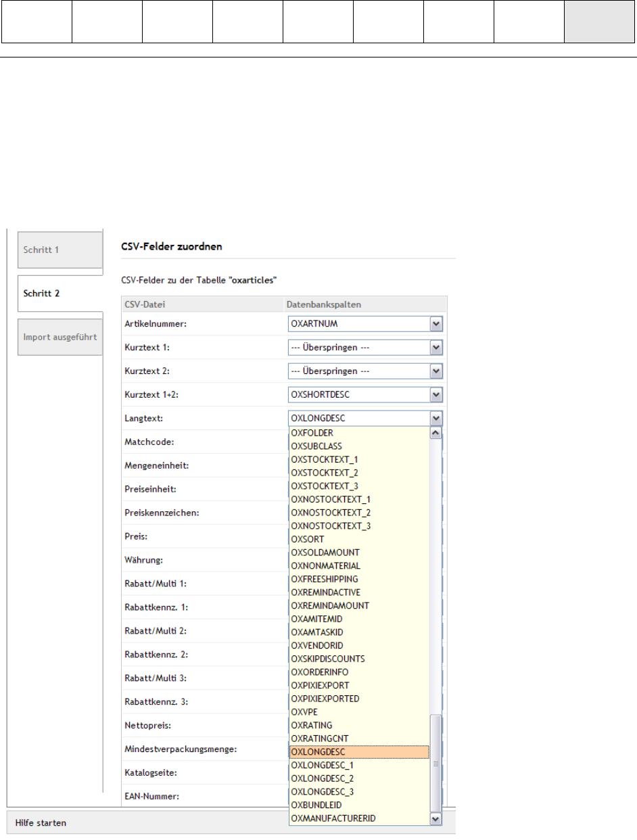Choose OXNONMATERIAL option

[x=359, y=565]
